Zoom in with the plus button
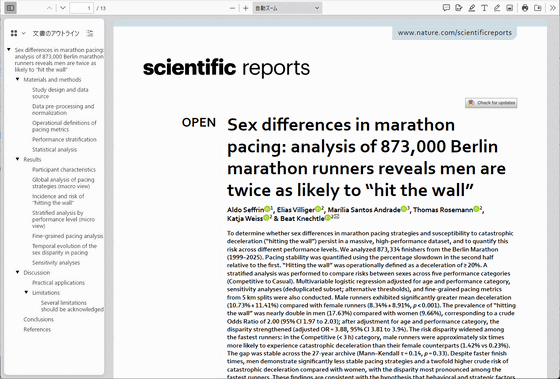 [245, 8]
